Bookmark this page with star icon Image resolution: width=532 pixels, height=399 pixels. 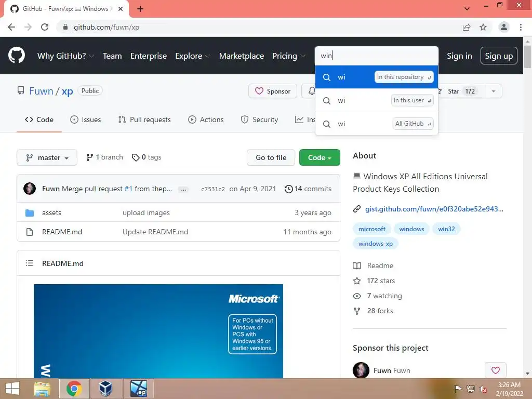483,27
